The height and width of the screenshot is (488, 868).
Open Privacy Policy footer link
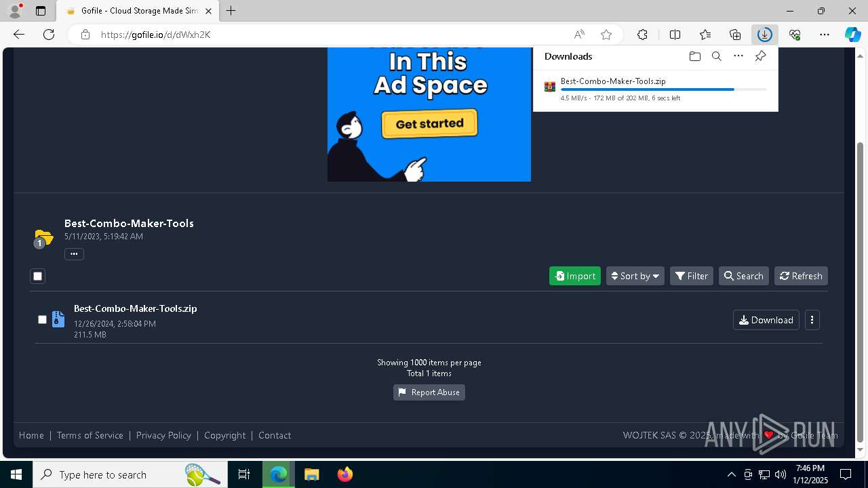click(163, 435)
